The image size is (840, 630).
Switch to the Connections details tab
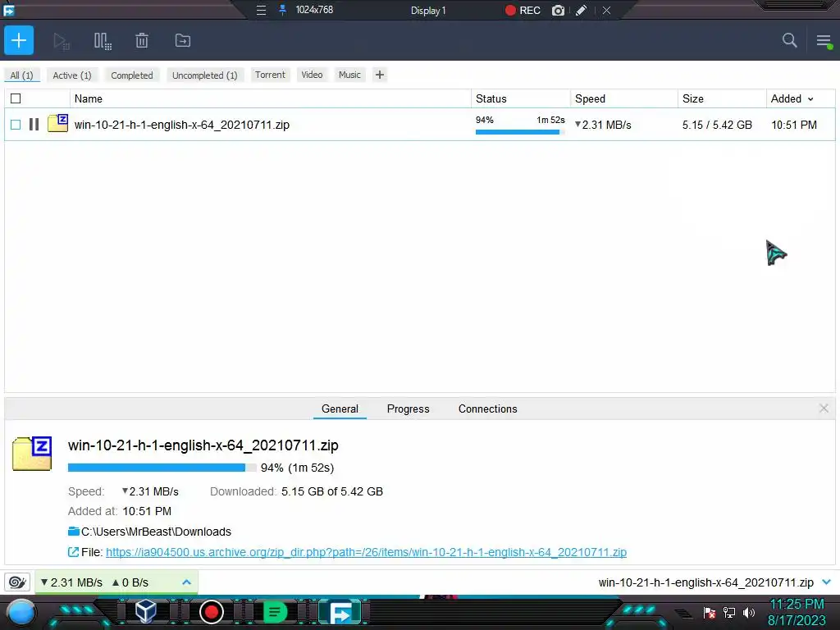click(x=487, y=409)
